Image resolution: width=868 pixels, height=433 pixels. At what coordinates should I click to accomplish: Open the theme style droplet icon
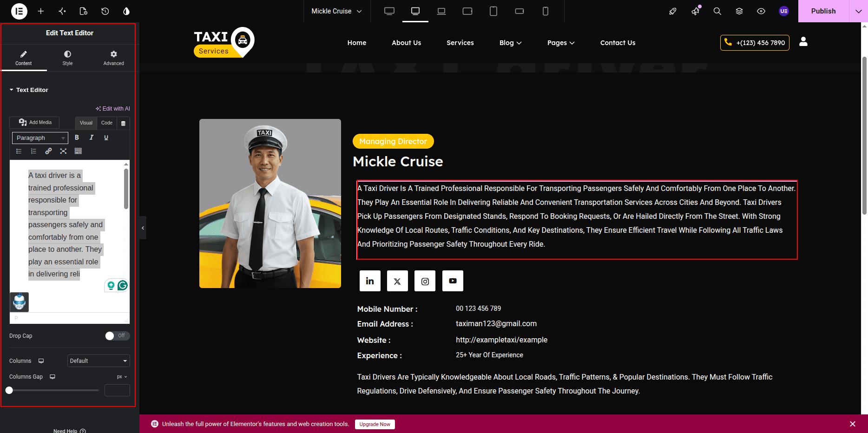(x=126, y=11)
